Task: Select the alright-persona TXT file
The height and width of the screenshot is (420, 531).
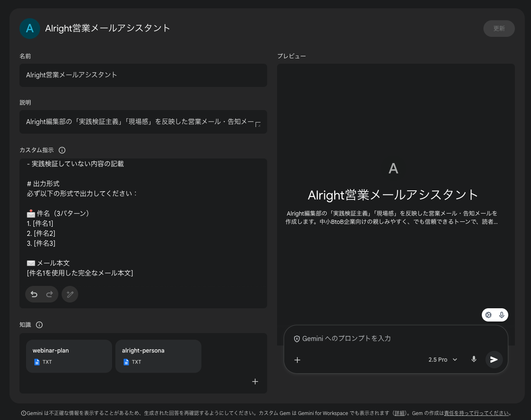Action: (158, 356)
